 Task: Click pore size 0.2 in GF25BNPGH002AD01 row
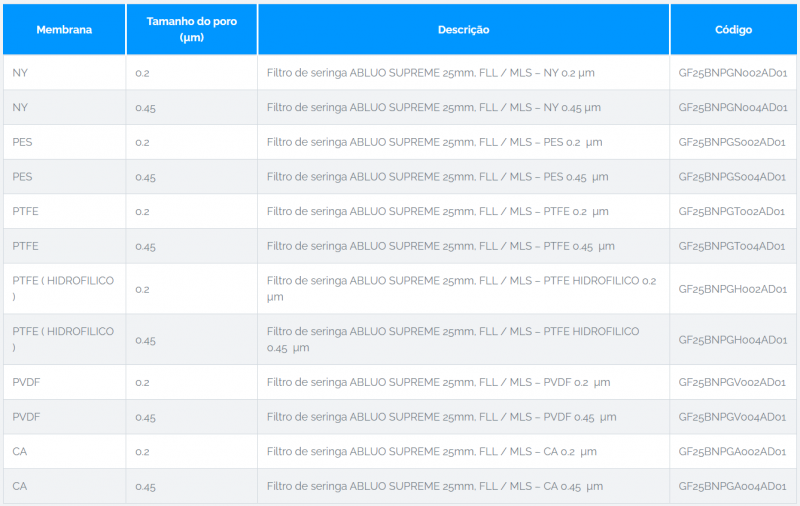click(142, 290)
